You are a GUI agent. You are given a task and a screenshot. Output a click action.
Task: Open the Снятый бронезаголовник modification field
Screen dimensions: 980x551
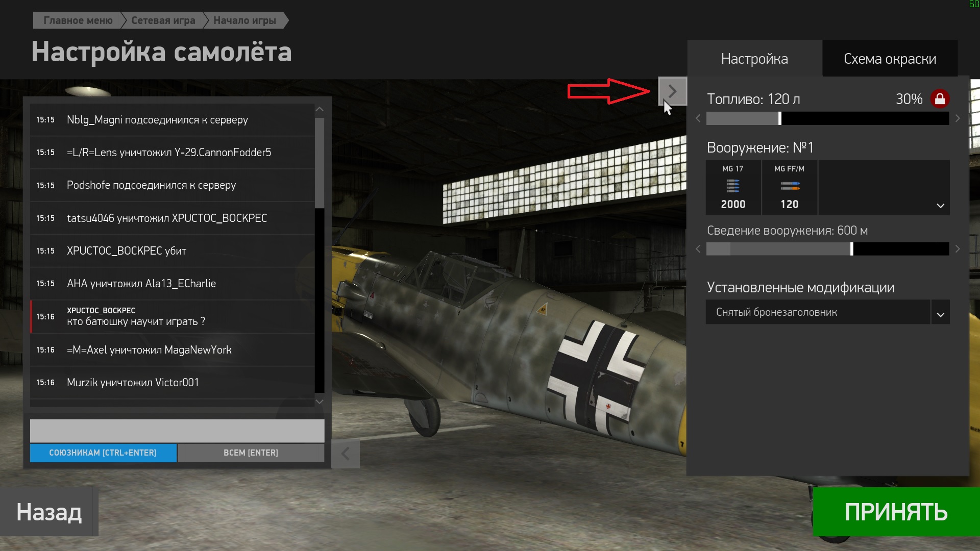pyautogui.click(x=818, y=312)
